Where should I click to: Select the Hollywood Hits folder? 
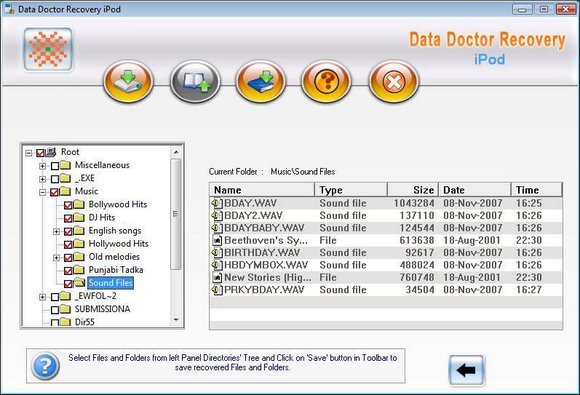(x=118, y=244)
